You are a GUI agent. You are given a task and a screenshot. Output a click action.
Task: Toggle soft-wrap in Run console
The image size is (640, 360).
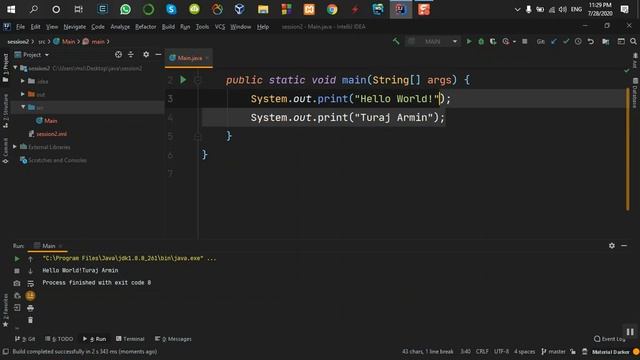tap(30, 283)
